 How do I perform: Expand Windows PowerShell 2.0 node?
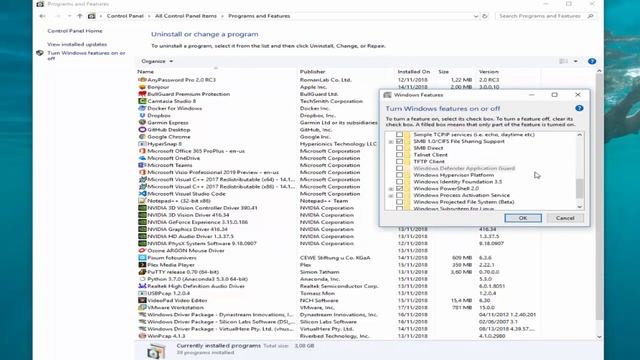point(391,189)
